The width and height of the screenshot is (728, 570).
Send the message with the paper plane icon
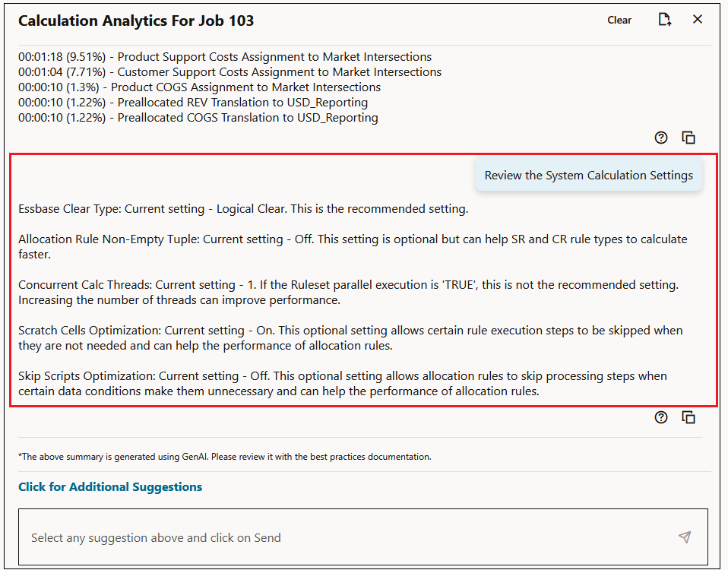tap(685, 537)
